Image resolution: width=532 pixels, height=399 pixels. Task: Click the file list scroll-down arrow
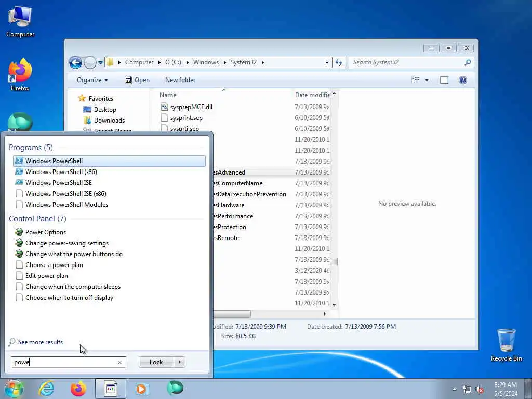tap(334, 305)
